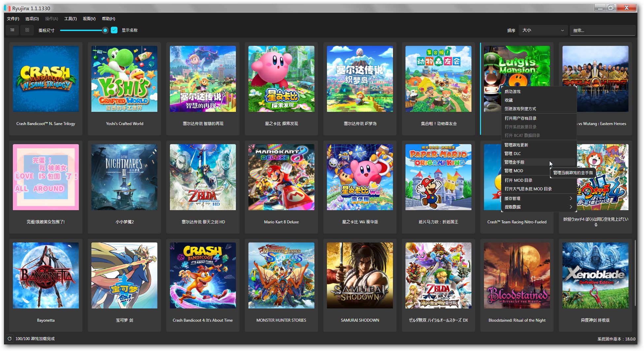The width and height of the screenshot is (644, 351).
Task: Choose 打开用户存档目录 entry
Action: 539,118
